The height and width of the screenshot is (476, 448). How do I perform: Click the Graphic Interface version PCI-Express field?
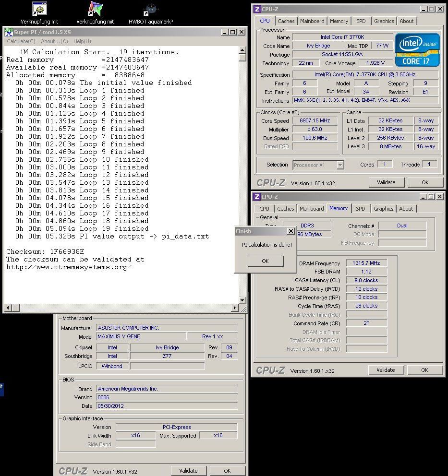pyautogui.click(x=177, y=427)
